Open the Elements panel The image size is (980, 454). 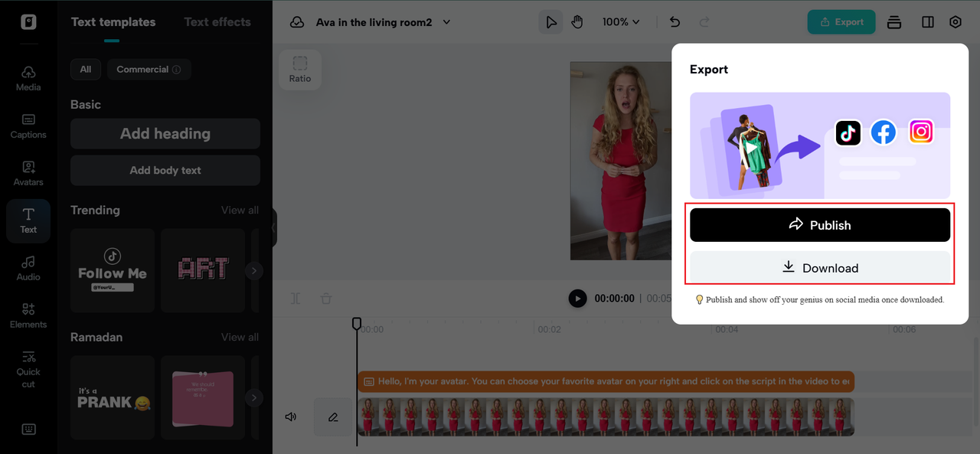pyautogui.click(x=28, y=315)
